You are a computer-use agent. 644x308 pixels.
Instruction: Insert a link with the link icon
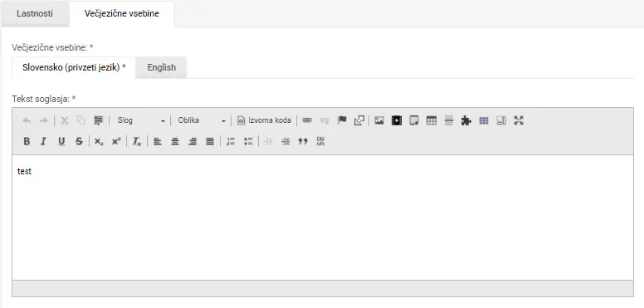pos(307,120)
